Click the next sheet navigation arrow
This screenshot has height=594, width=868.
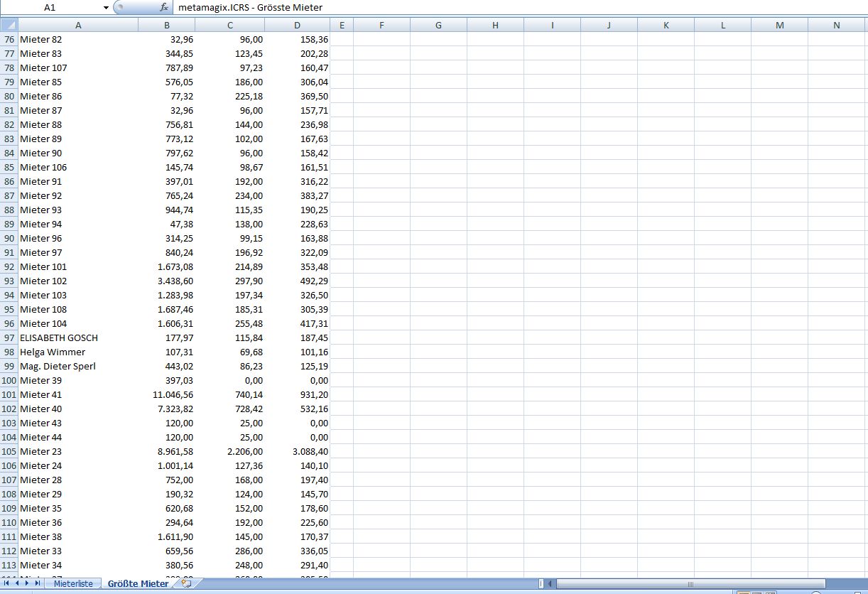pos(27,583)
